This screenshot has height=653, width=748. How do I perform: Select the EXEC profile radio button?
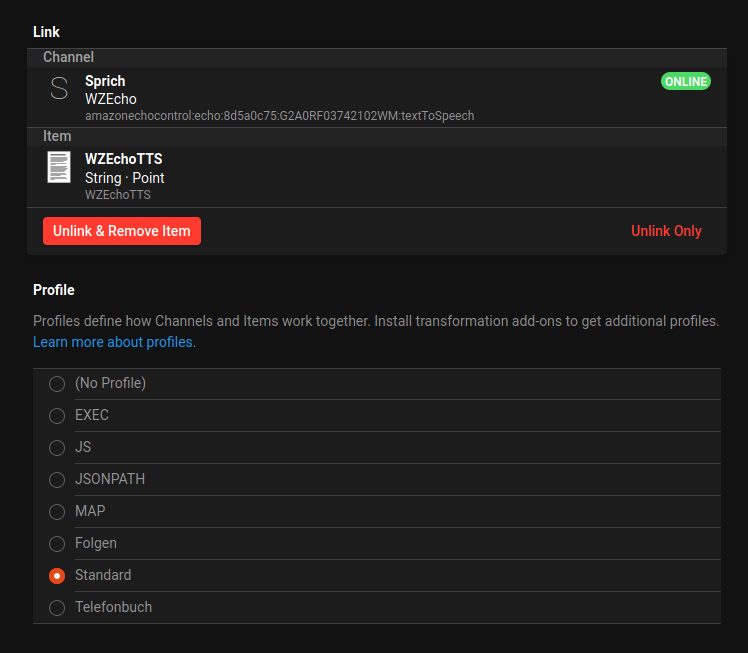click(x=57, y=416)
